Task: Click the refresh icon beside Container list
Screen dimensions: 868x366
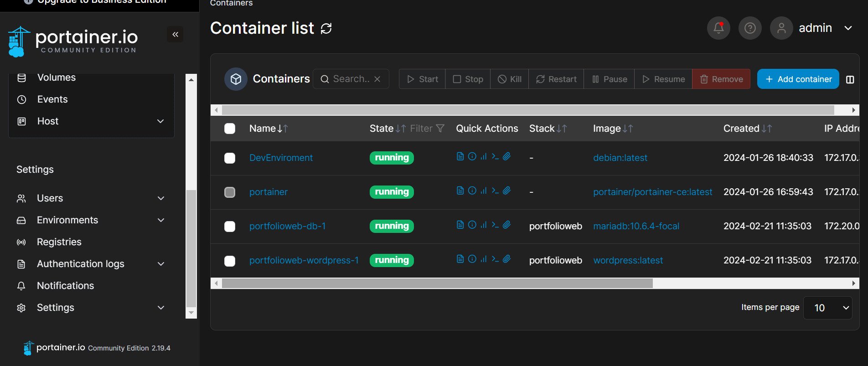Action: 326,29
